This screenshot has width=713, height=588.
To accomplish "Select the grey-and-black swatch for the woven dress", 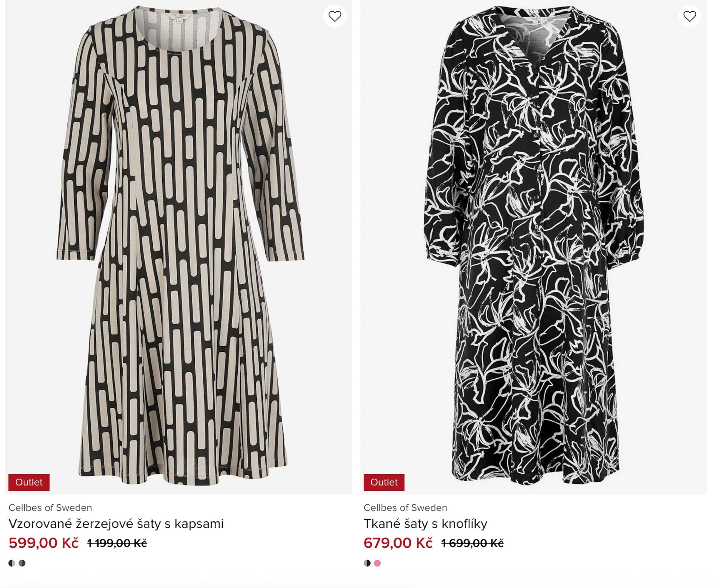I will (x=367, y=563).
